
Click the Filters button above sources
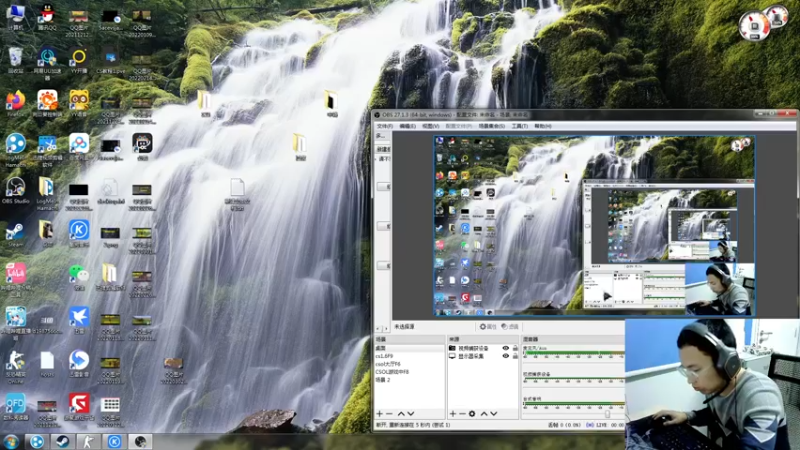click(x=510, y=327)
